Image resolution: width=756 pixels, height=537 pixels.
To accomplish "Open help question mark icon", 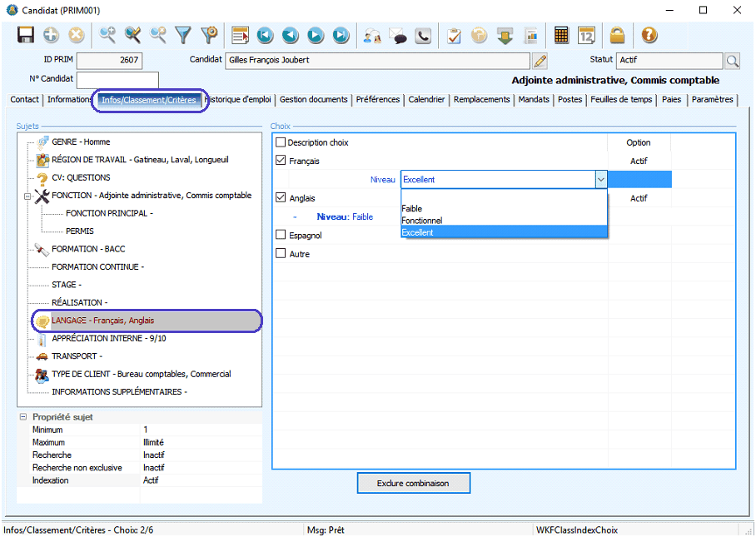I will point(649,35).
